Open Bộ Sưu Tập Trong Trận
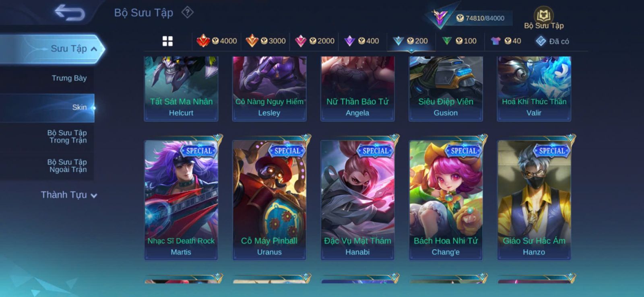644x297 pixels. click(67, 136)
